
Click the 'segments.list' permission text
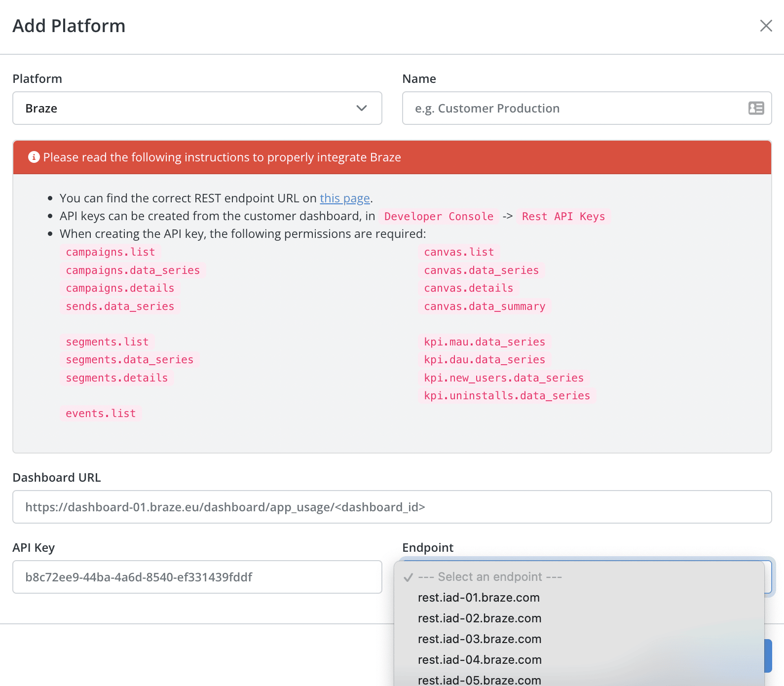point(107,342)
